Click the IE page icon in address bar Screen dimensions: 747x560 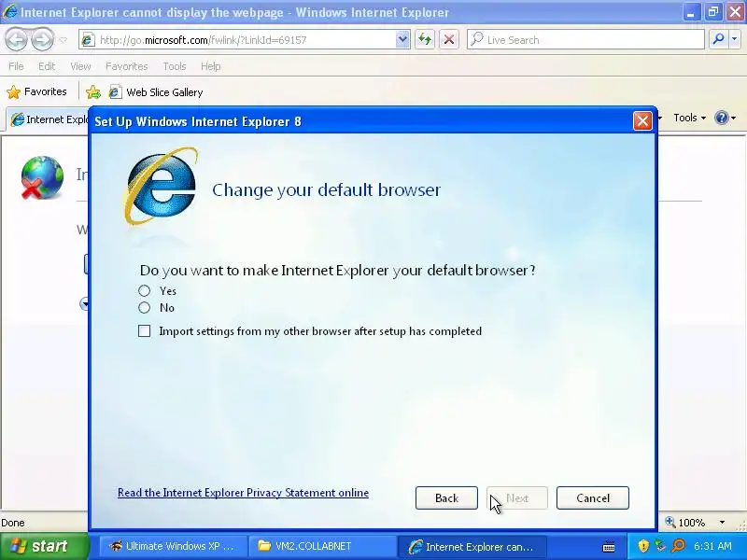(x=88, y=40)
